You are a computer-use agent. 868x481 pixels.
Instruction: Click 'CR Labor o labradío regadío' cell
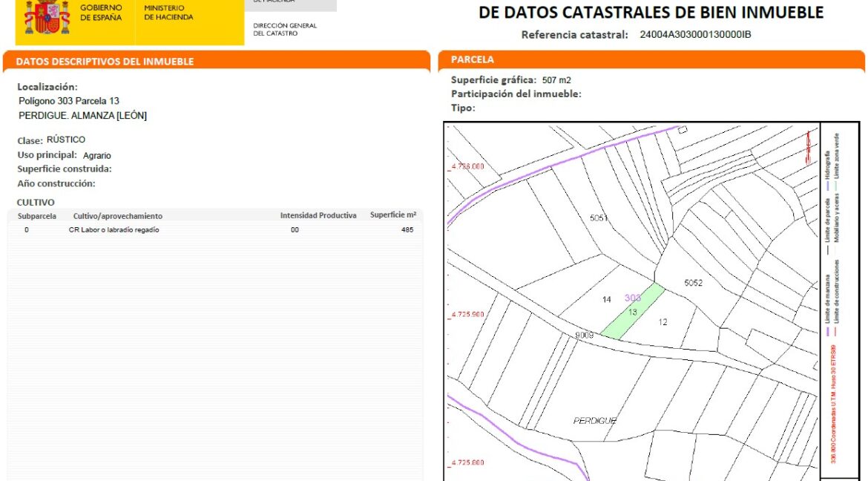(114, 230)
